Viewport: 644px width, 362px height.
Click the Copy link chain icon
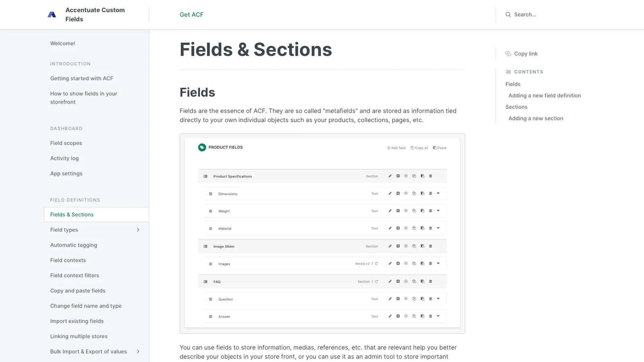508,53
